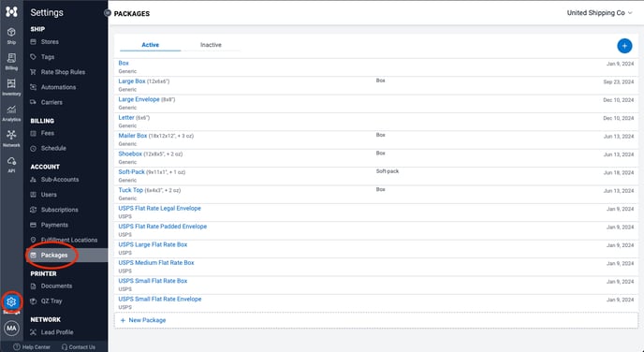
Task: Open the MA user avatar
Action: click(11, 329)
